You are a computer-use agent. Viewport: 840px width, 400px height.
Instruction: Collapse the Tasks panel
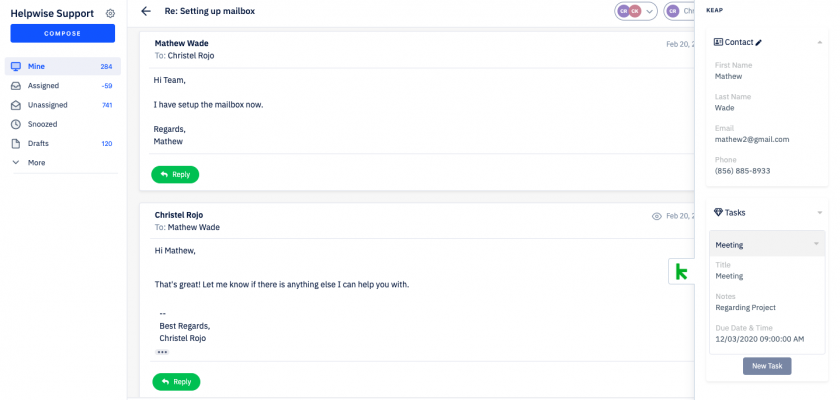[820, 213]
